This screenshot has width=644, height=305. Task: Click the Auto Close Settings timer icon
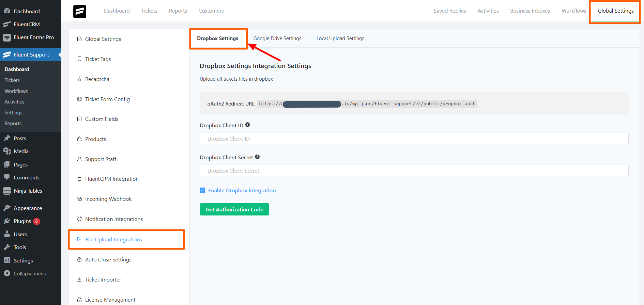click(79, 259)
